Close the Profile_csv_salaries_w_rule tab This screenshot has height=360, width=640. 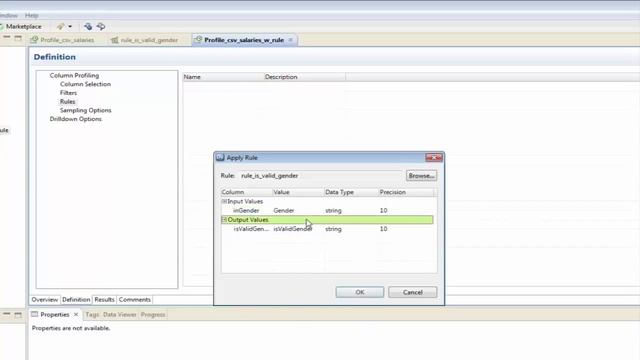click(291, 40)
